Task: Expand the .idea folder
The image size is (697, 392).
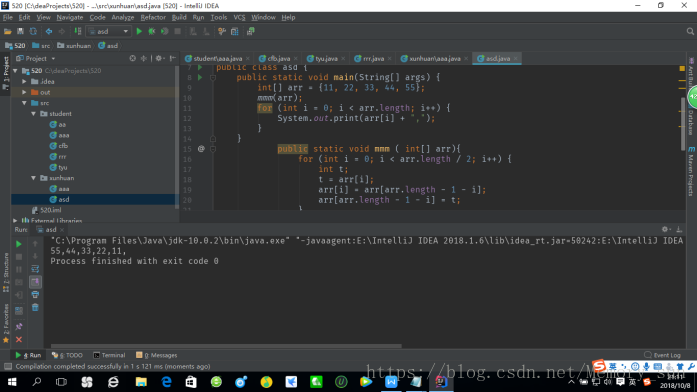Action: tap(24, 81)
